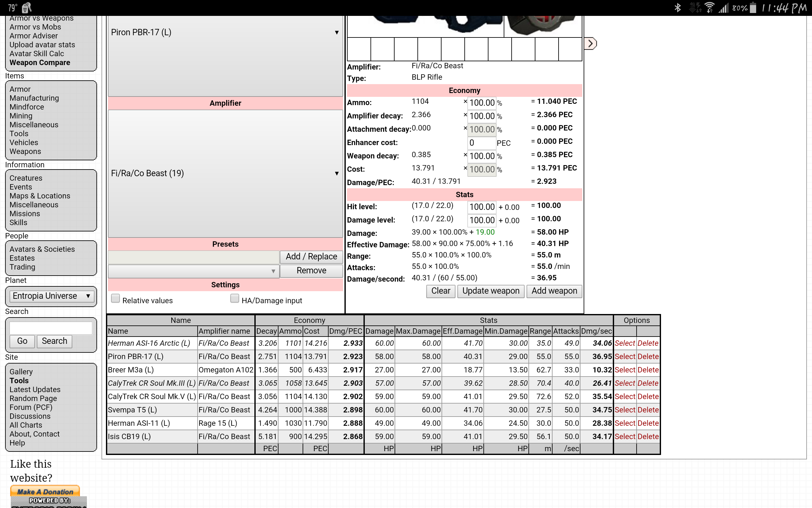Edit the Hit level value field
Screen dimensions: 812x508
pos(481,207)
